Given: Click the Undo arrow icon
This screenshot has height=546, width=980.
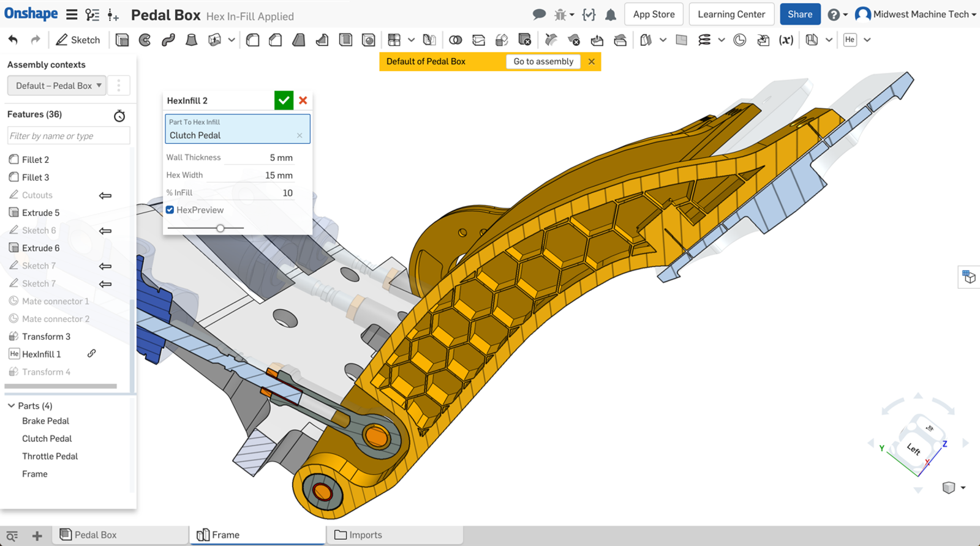Looking at the screenshot, I should tap(13, 40).
